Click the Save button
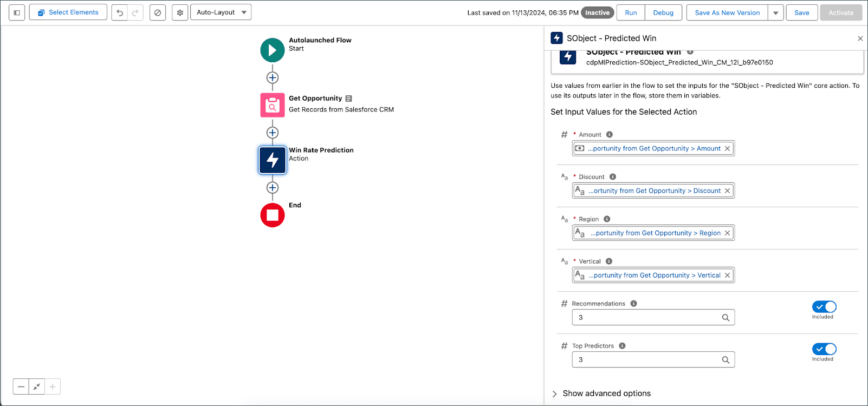868x406 pixels. point(802,12)
